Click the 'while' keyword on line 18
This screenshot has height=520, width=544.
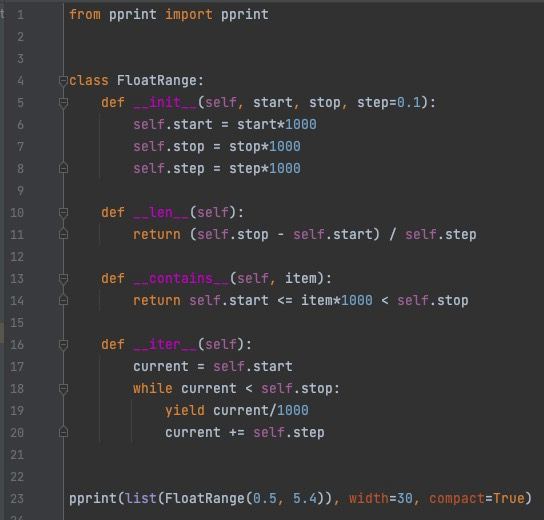point(153,389)
